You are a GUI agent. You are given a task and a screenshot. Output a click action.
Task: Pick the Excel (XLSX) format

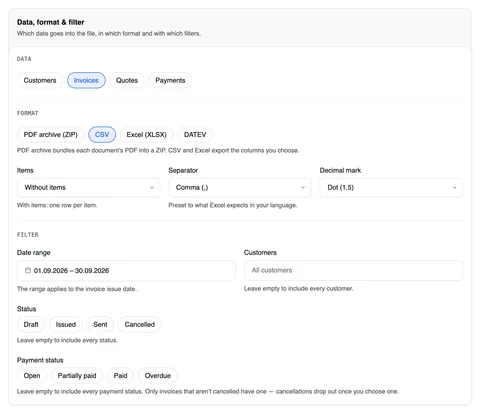click(x=146, y=135)
